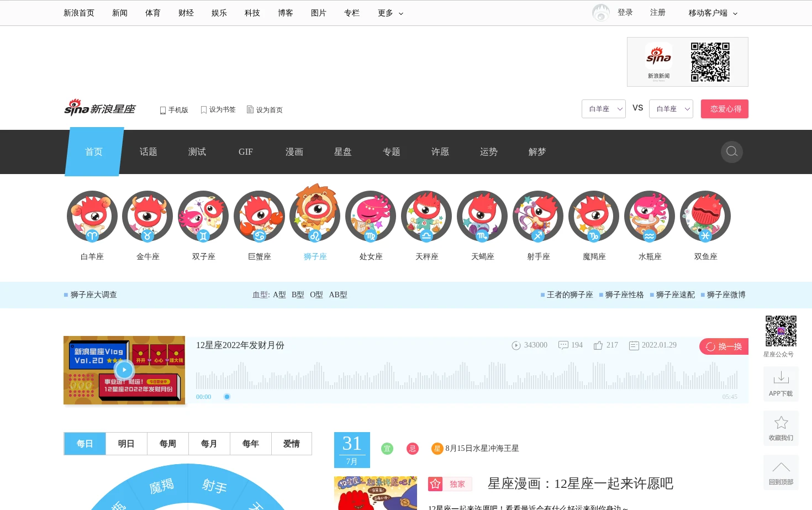Click the 宜 green circle icon

[x=387, y=449]
